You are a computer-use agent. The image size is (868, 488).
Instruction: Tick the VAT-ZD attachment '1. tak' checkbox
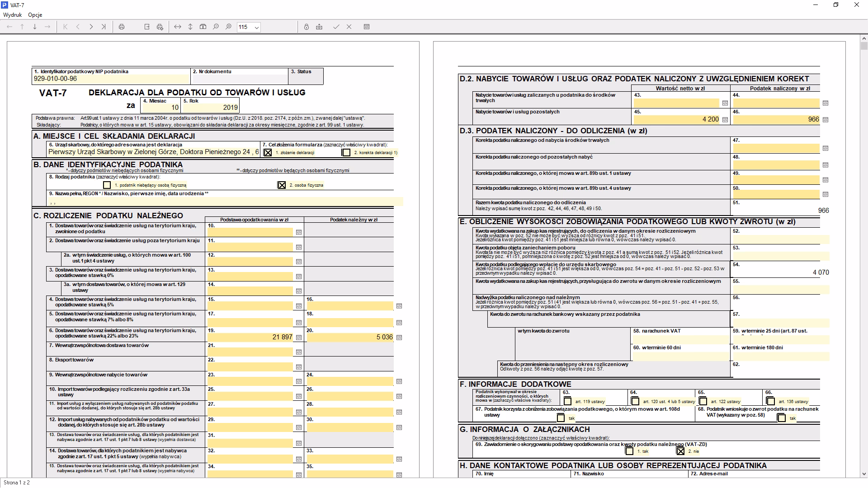click(629, 451)
